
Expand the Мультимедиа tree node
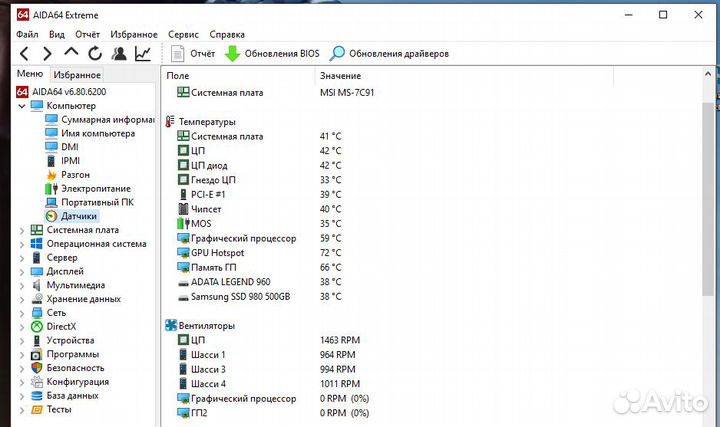(x=22, y=286)
